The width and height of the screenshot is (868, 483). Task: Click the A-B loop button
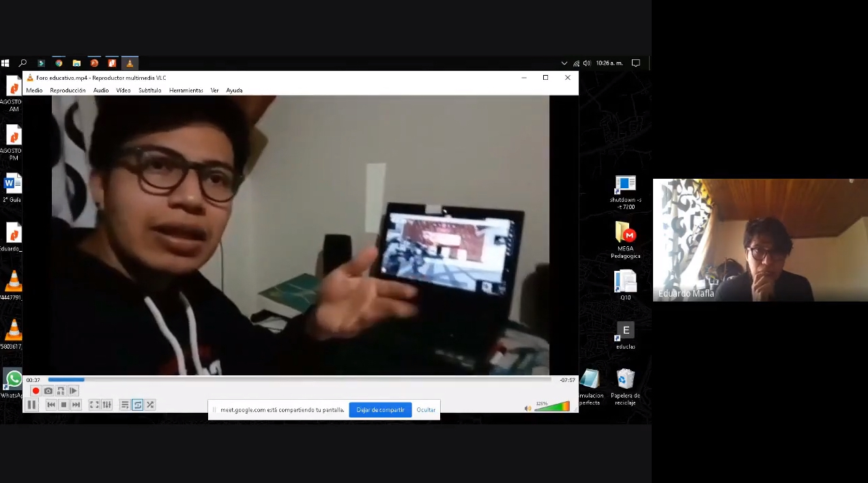61,391
